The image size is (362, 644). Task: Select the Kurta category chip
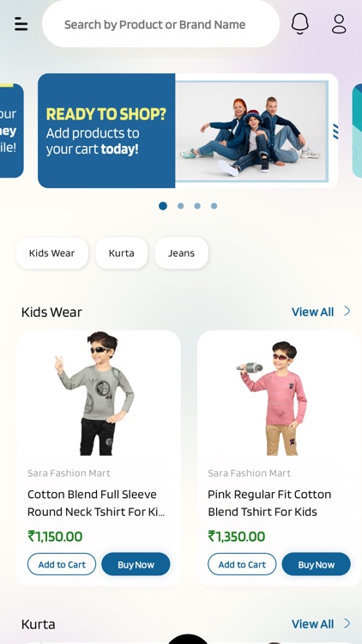pos(122,253)
